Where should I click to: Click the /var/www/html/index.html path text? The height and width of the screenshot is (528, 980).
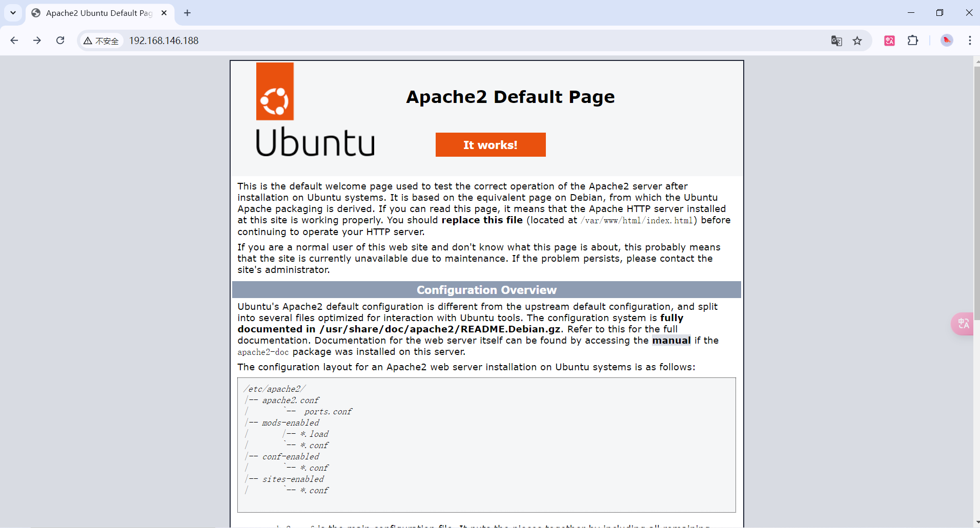[637, 221]
